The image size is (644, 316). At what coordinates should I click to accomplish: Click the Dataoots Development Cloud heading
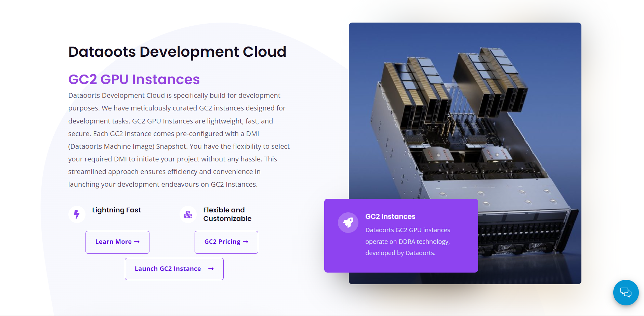177,52
